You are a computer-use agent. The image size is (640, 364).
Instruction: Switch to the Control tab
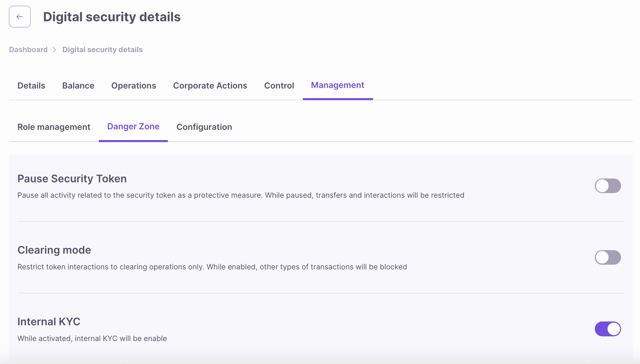coord(279,86)
